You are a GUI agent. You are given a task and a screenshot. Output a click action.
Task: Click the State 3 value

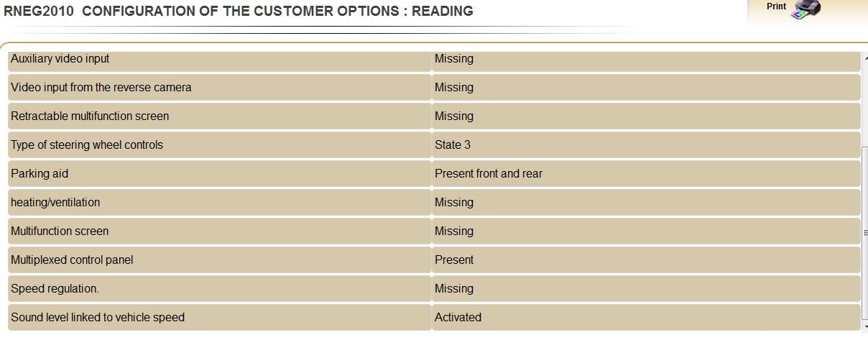tap(453, 145)
